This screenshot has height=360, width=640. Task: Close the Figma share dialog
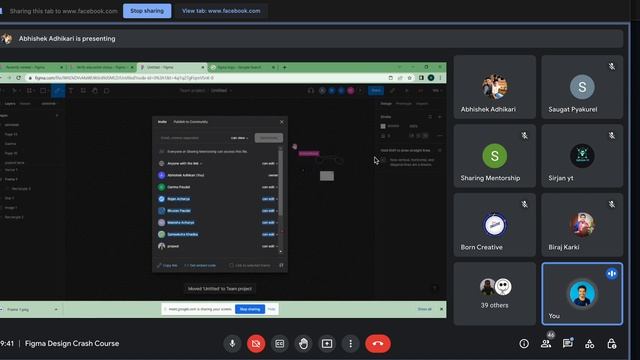[282, 122]
